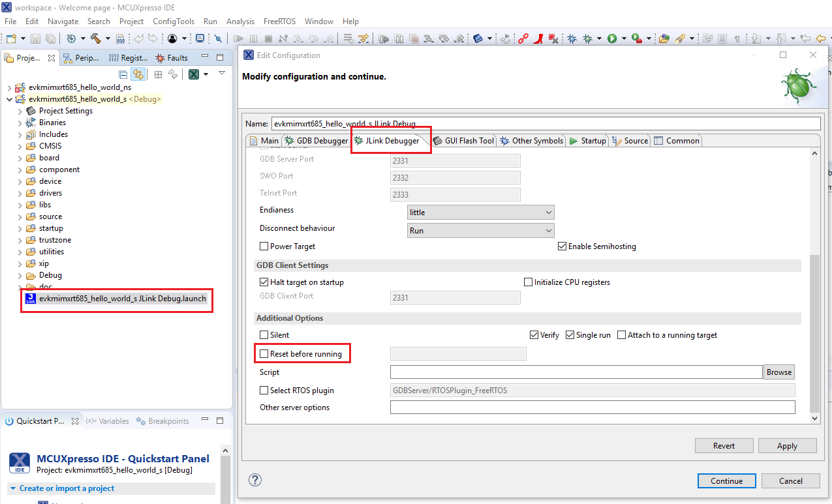Click the blue bug debug toolbar icon
The image size is (832, 504).
(572, 38)
